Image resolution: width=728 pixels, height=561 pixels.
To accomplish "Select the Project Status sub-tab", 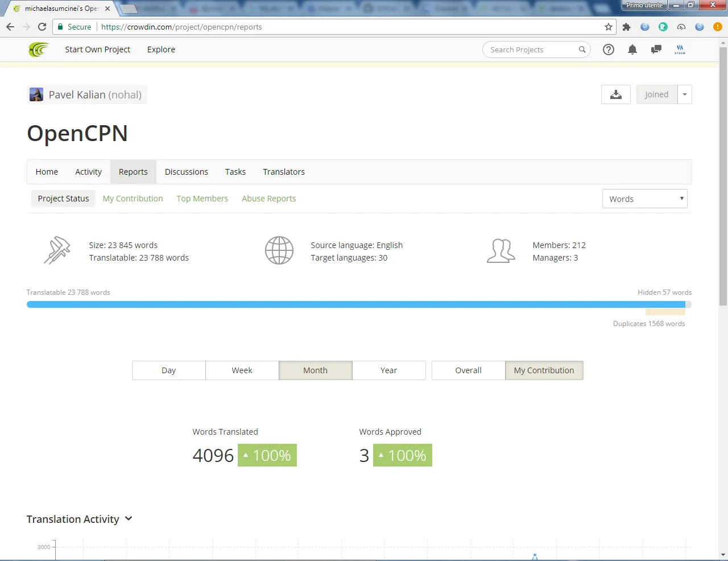I will click(x=64, y=199).
